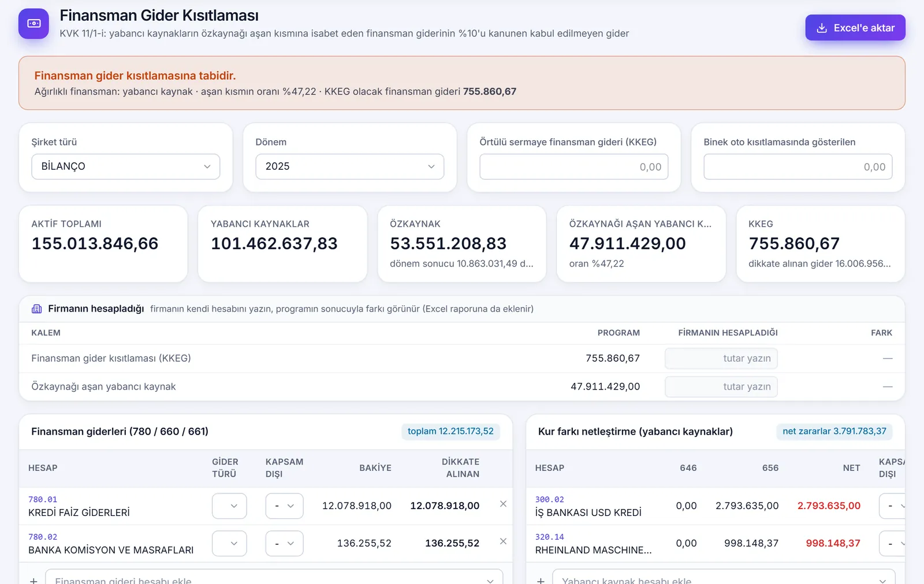
Task: Open the Kapsam Dışı dropdown for KREDİ FAİZ GİDERLERİ
Action: 284,506
